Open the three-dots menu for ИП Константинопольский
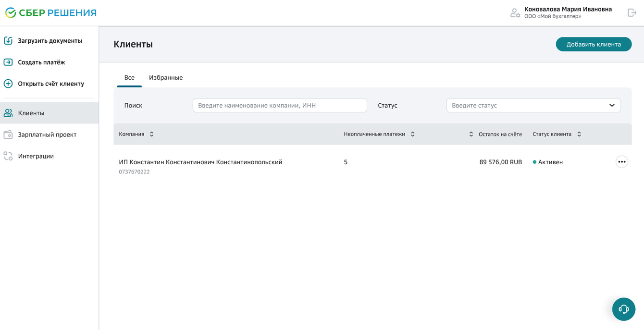The height and width of the screenshot is (330, 644). (x=622, y=162)
